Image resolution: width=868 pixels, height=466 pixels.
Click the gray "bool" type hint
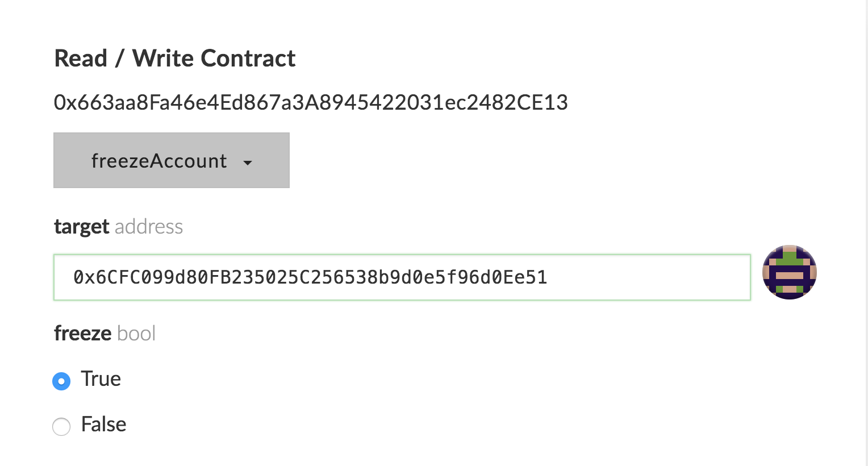(x=136, y=333)
